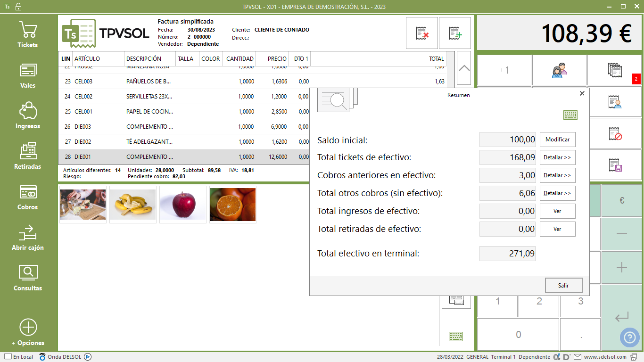Click Salir to exit Resumen dialog
Screen dimensions: 644x362
563,286
